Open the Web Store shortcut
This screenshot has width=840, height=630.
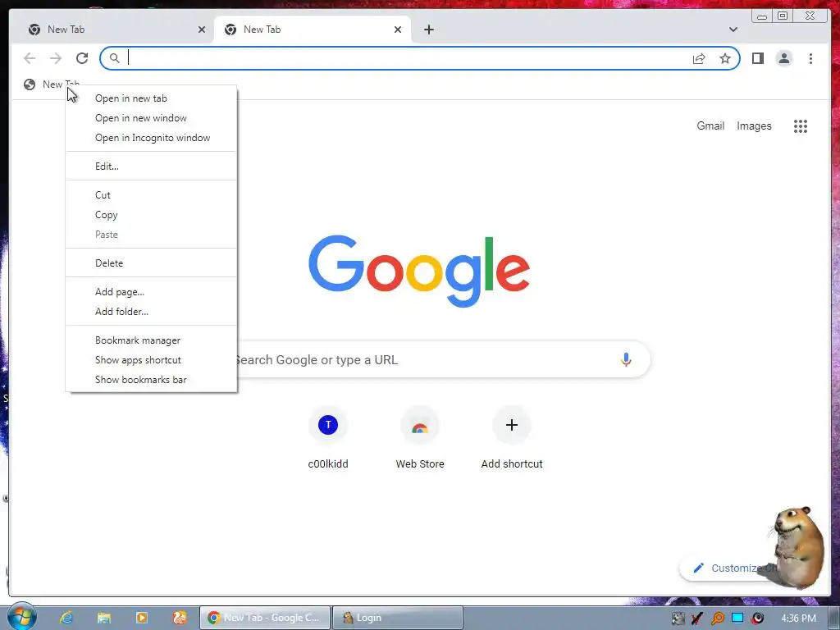(x=420, y=438)
